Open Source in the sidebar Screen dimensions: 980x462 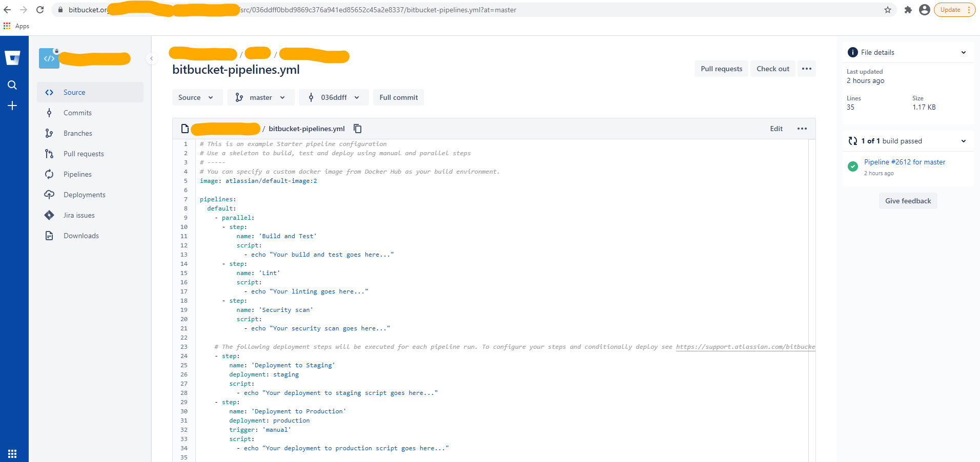(90, 92)
